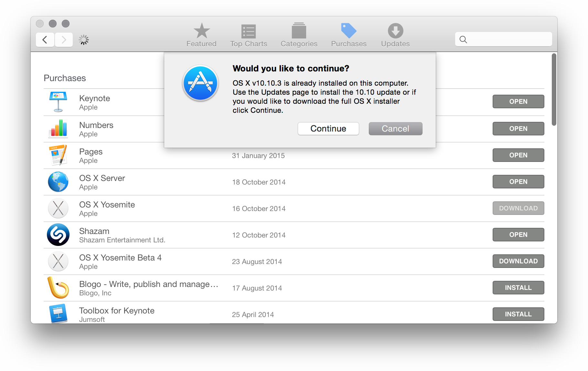Click the 16 October 2014 date
Screen dimensions: 588x371
259,209
